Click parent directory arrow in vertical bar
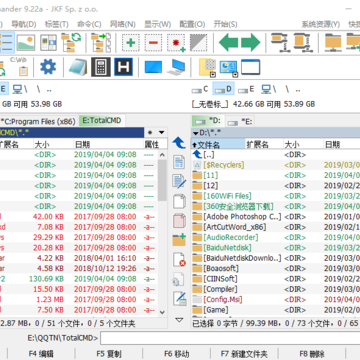Screen dimensions: 360x360 click(x=179, y=143)
